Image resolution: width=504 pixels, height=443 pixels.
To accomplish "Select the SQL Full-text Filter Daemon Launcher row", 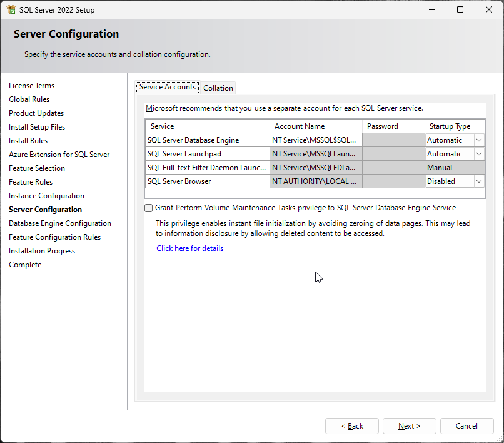I will click(x=207, y=168).
